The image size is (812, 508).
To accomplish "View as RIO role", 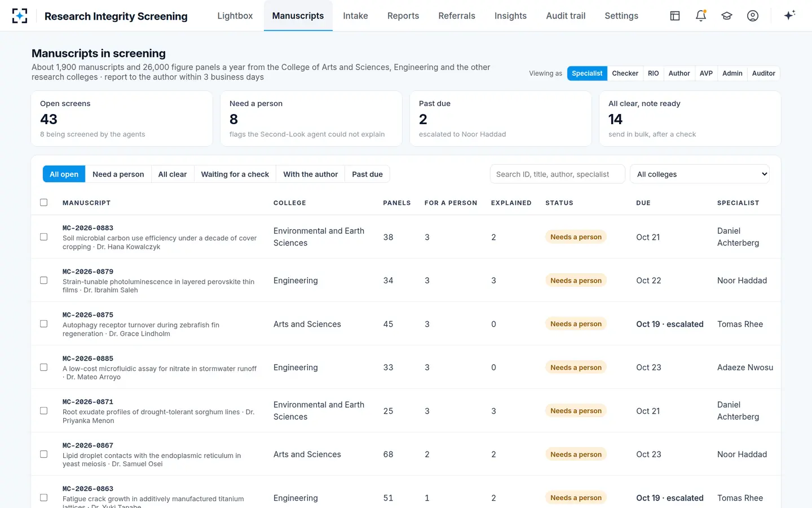I will pos(654,73).
